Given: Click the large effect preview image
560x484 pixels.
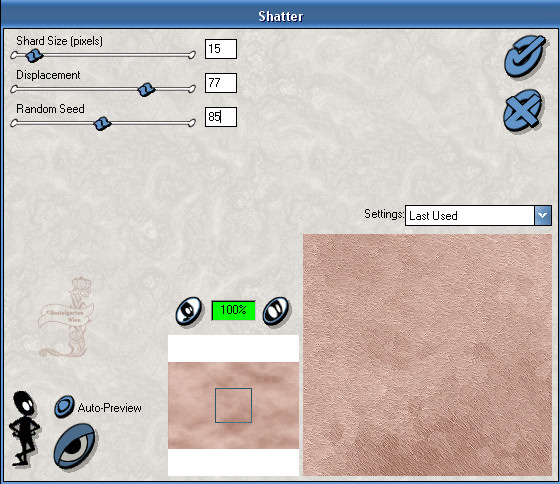Looking at the screenshot, I should click(x=427, y=355).
